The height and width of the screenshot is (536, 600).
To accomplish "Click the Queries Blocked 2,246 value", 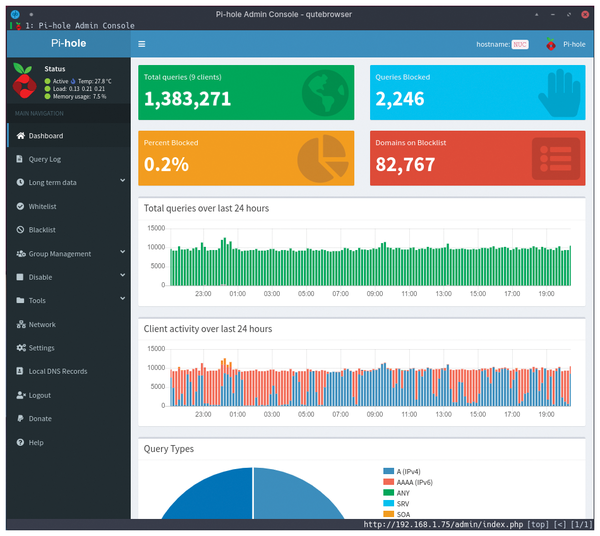I will pos(399,99).
